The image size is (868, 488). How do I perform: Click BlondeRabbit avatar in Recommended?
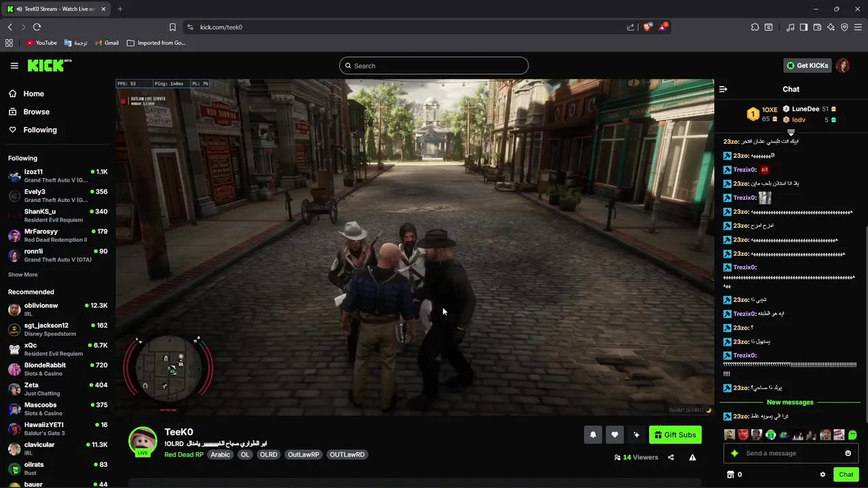pyautogui.click(x=14, y=369)
